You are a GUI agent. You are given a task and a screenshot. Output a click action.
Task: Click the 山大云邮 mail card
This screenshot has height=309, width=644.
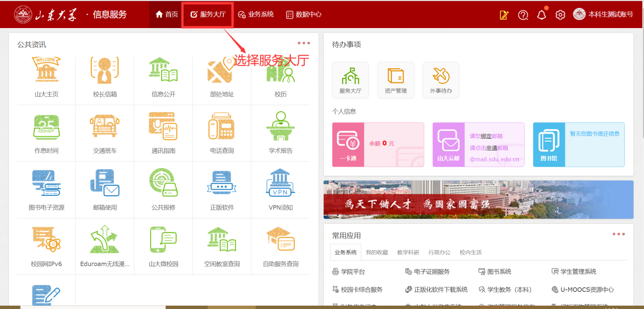coord(479,144)
